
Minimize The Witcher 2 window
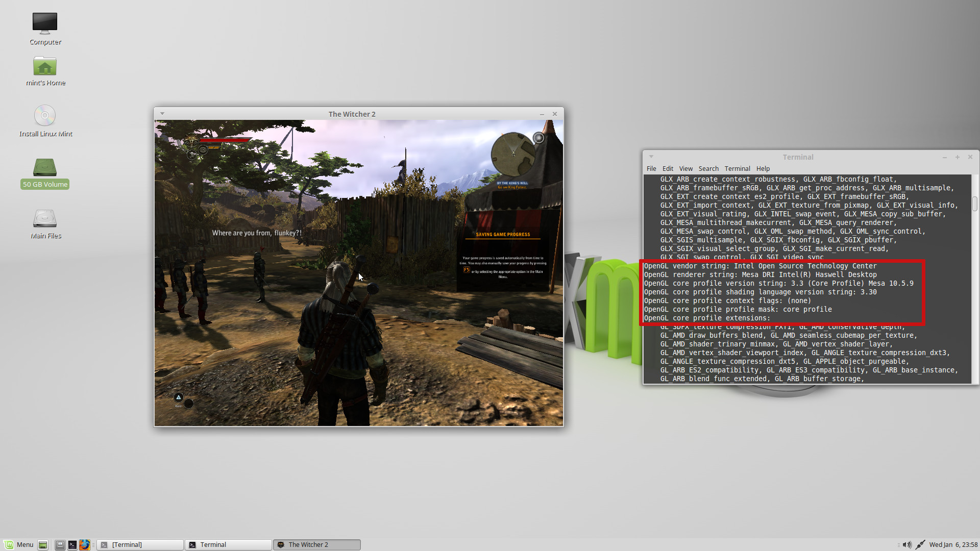[x=542, y=114]
